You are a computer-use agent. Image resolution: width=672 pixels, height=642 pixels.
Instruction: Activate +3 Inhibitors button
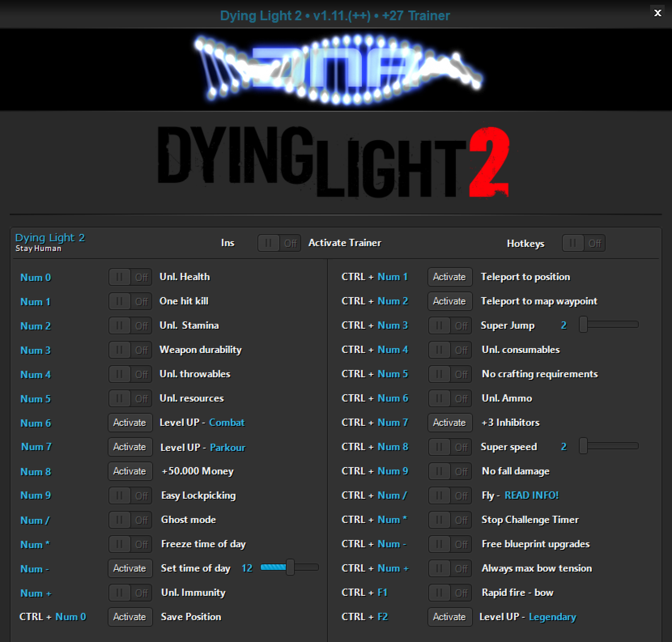(450, 423)
